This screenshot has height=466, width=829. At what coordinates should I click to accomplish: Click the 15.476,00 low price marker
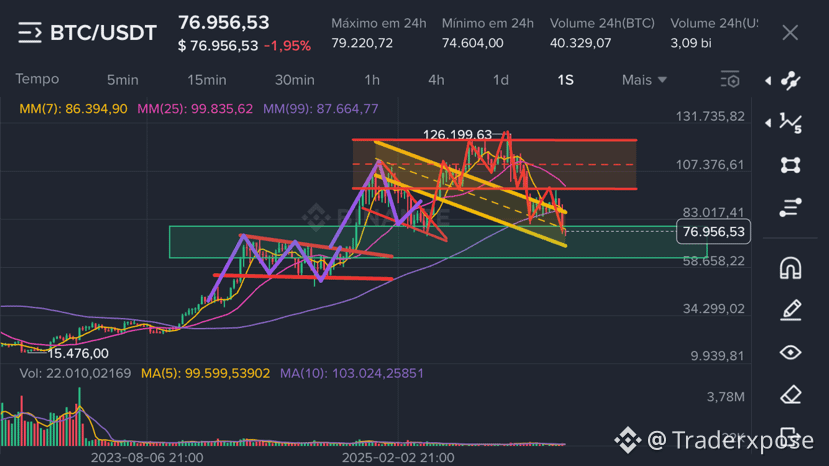point(78,353)
